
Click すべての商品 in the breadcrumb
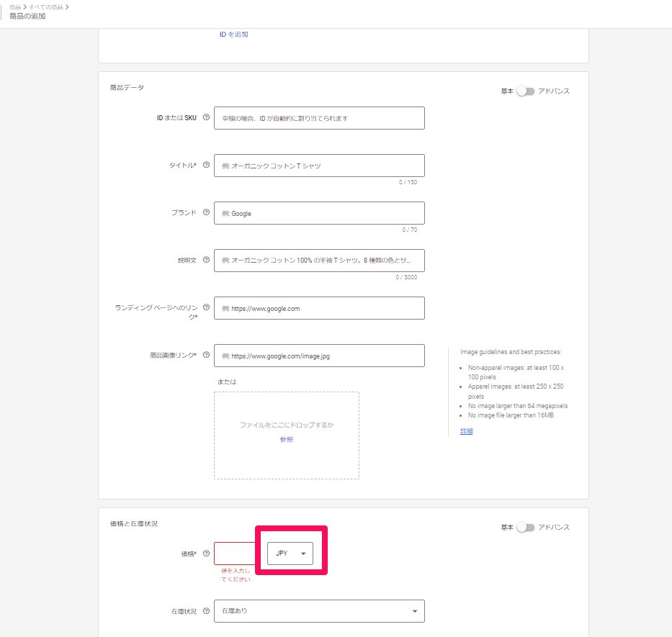pyautogui.click(x=46, y=6)
